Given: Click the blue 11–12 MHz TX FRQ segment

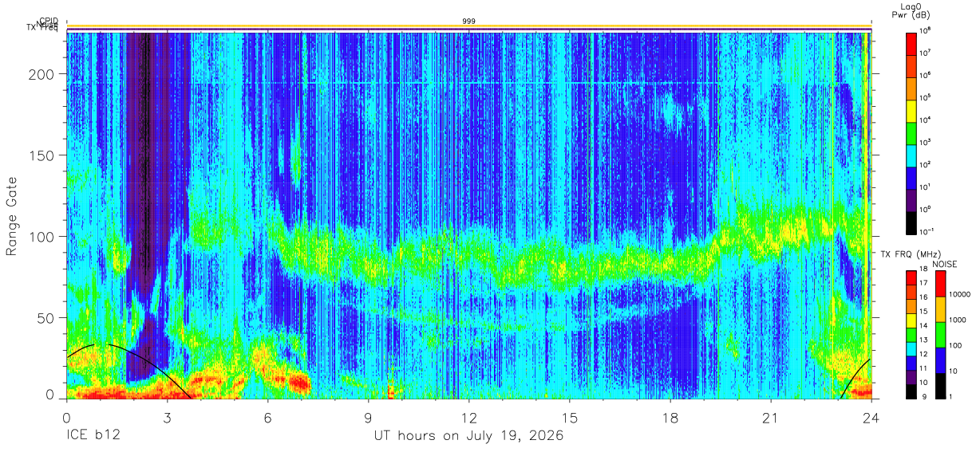Looking at the screenshot, I should (x=911, y=363).
